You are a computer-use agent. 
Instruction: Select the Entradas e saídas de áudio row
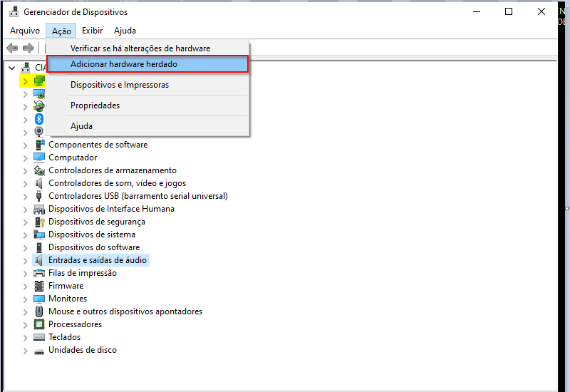(91, 260)
